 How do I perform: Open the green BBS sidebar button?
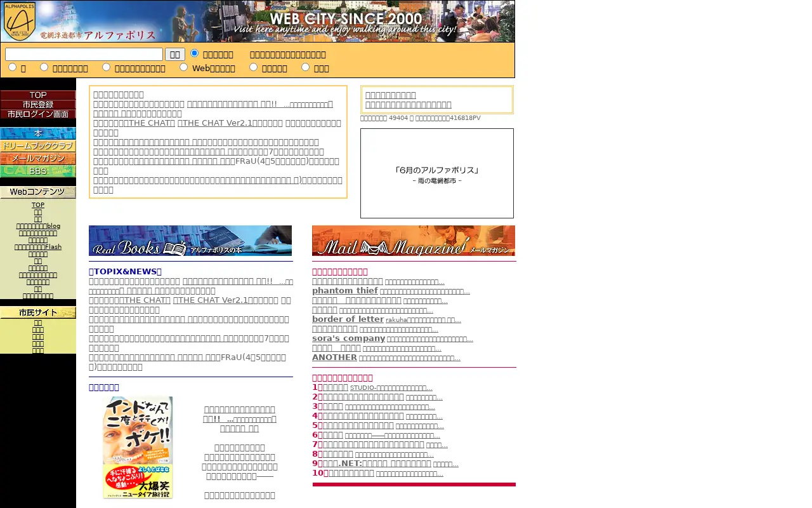tap(38, 171)
